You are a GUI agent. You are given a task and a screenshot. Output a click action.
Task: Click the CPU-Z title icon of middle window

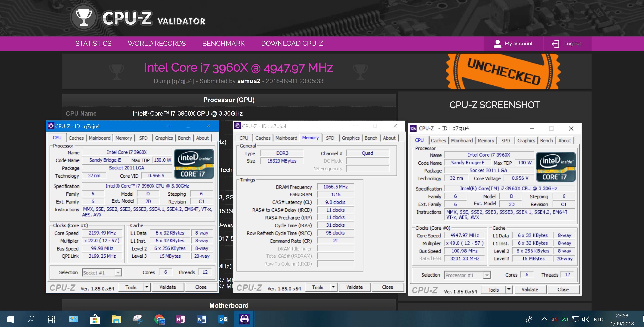click(238, 126)
